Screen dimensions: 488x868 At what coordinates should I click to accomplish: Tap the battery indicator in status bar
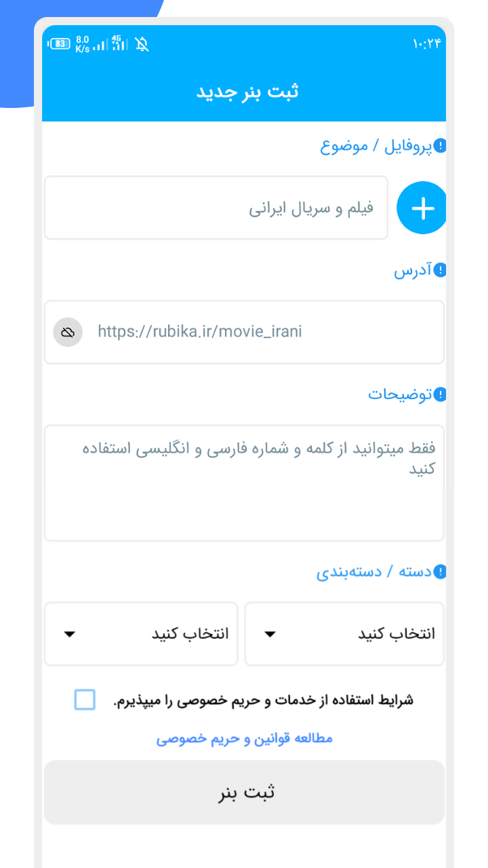point(59,44)
